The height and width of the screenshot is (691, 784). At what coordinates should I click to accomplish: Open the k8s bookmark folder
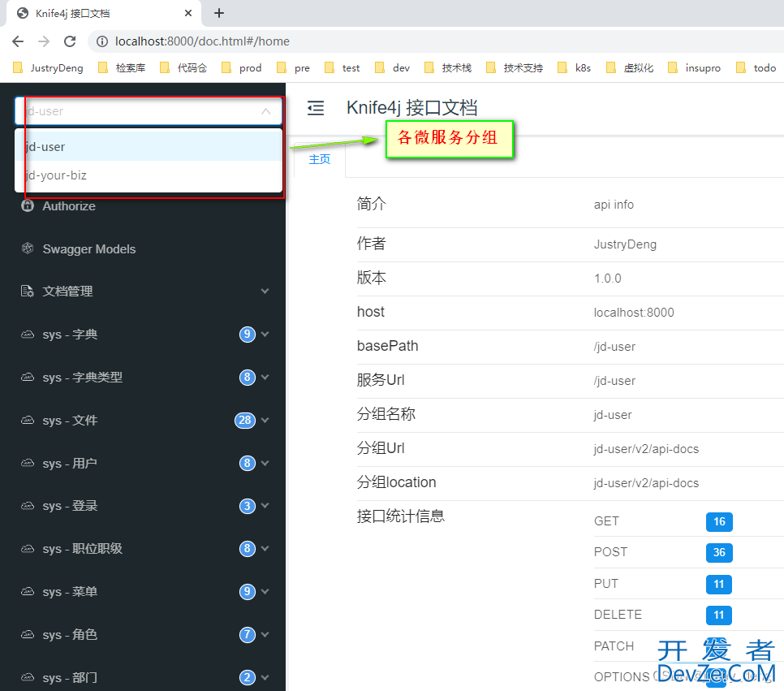point(575,68)
